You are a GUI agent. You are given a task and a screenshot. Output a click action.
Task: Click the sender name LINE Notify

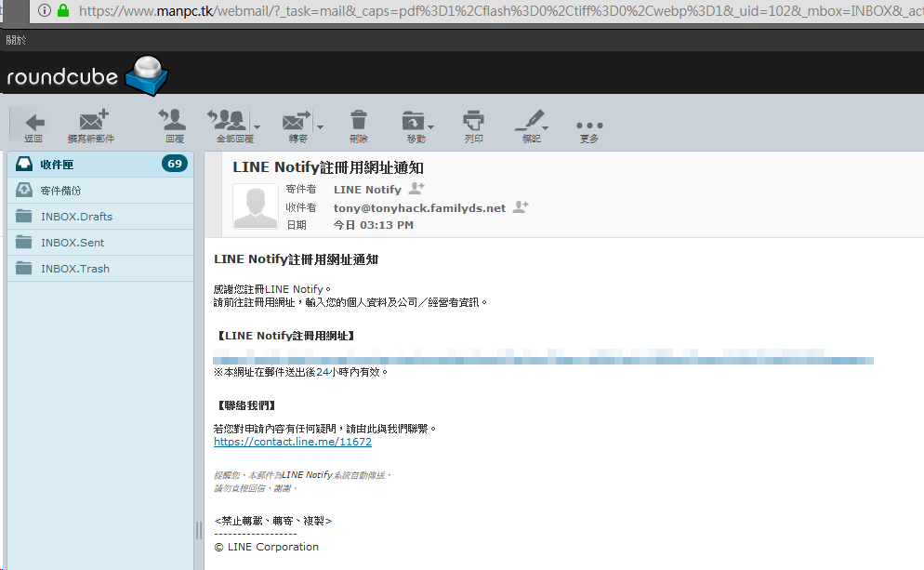(x=367, y=190)
